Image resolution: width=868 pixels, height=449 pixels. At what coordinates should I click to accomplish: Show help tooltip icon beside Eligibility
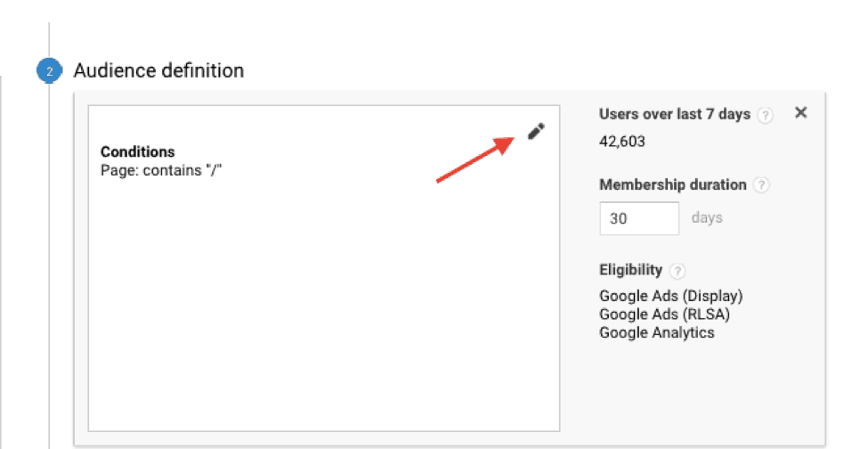point(677,270)
